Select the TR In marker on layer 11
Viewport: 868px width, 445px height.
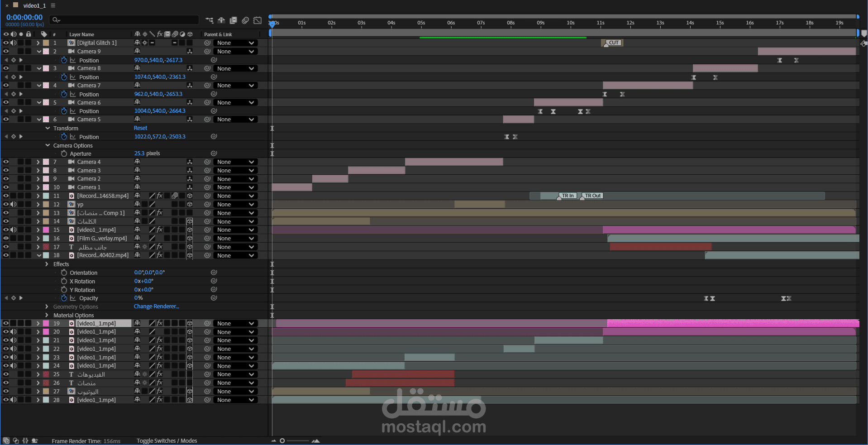click(x=568, y=196)
